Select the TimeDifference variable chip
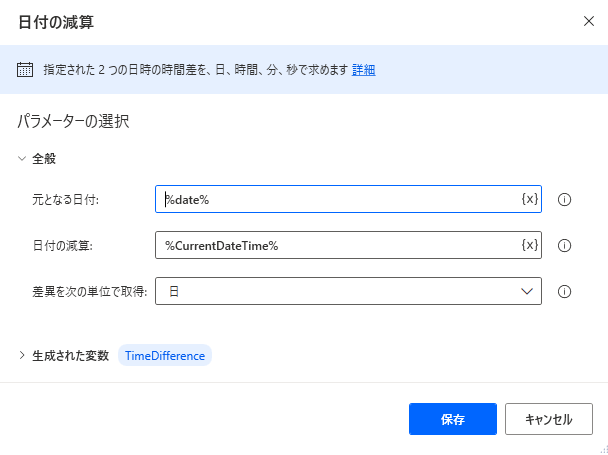 [165, 355]
